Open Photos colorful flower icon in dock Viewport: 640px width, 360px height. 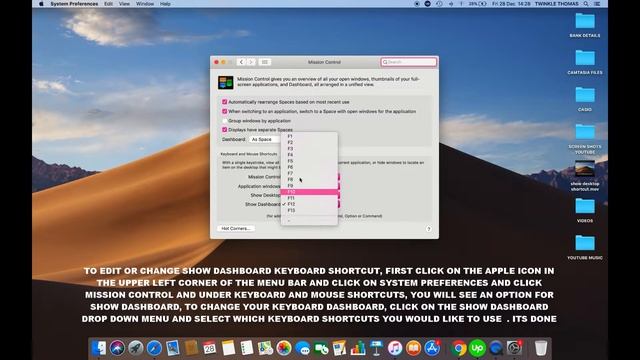pos(284,348)
